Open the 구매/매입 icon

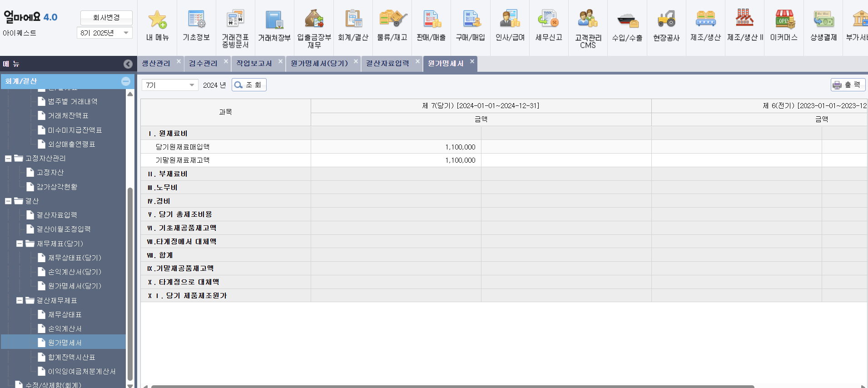pyautogui.click(x=471, y=20)
